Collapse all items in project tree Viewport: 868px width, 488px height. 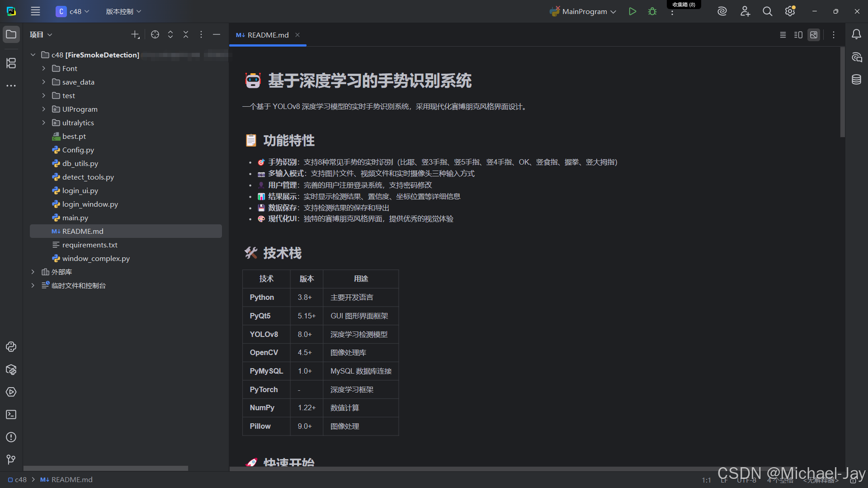(x=186, y=35)
